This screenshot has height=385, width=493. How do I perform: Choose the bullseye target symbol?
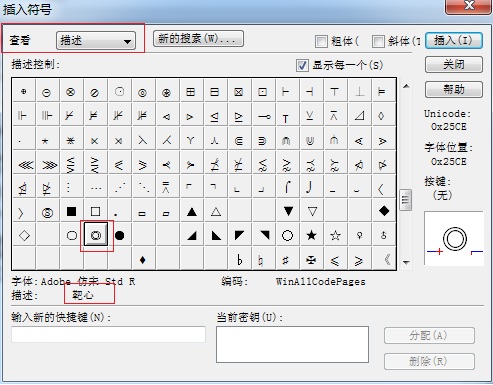click(96, 235)
